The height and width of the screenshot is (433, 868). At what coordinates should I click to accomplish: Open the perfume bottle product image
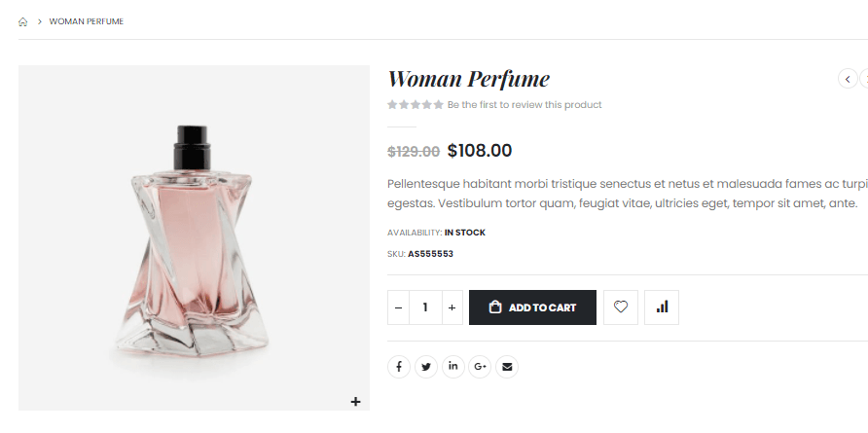193,238
